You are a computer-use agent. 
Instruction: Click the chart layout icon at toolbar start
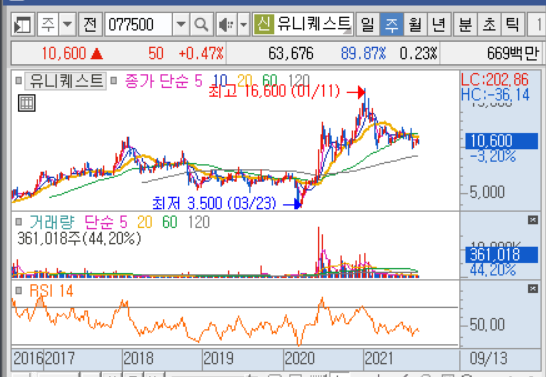coord(23,24)
